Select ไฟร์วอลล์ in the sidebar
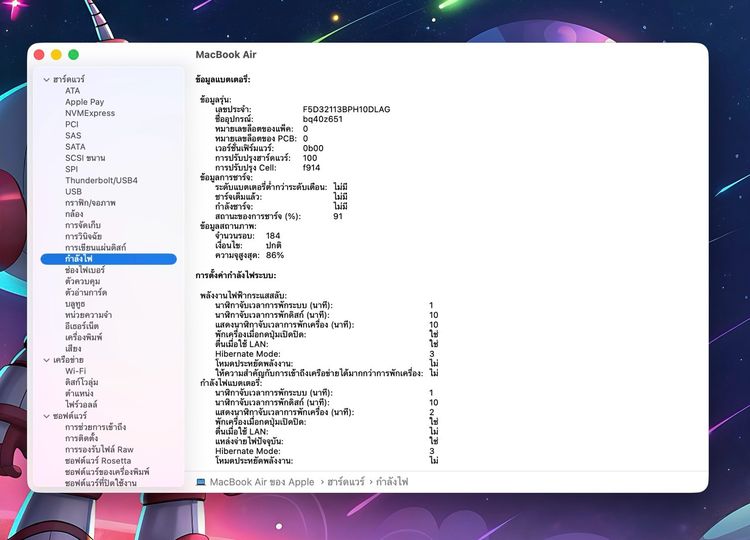 [81, 405]
